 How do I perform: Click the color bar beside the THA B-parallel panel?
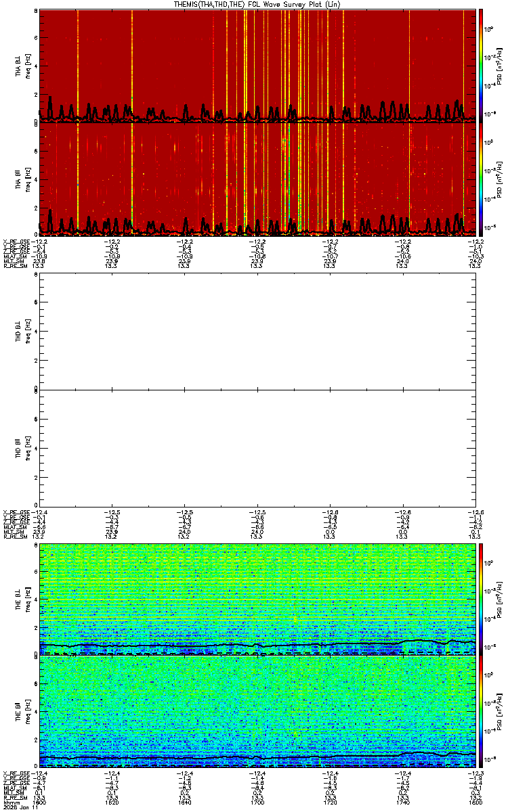pos(482,179)
